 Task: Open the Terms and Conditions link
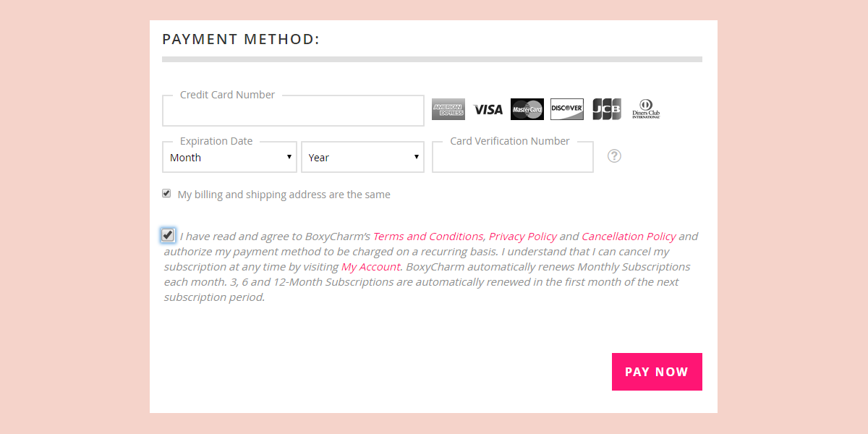427,237
